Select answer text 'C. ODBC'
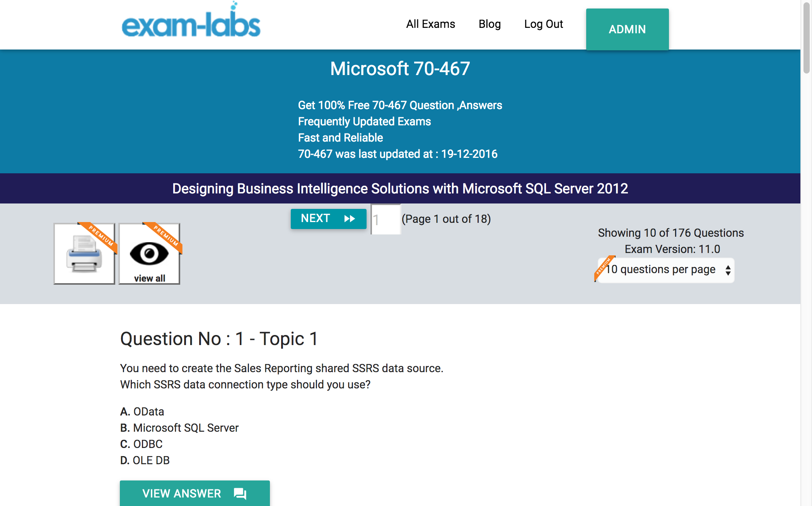812x506 pixels. pyautogui.click(x=141, y=444)
